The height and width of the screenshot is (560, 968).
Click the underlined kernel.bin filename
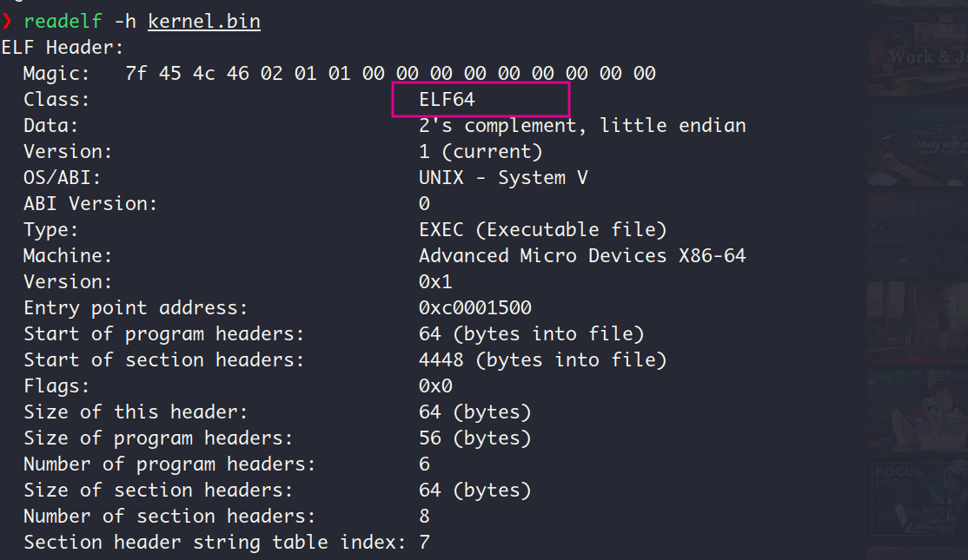pyautogui.click(x=204, y=22)
